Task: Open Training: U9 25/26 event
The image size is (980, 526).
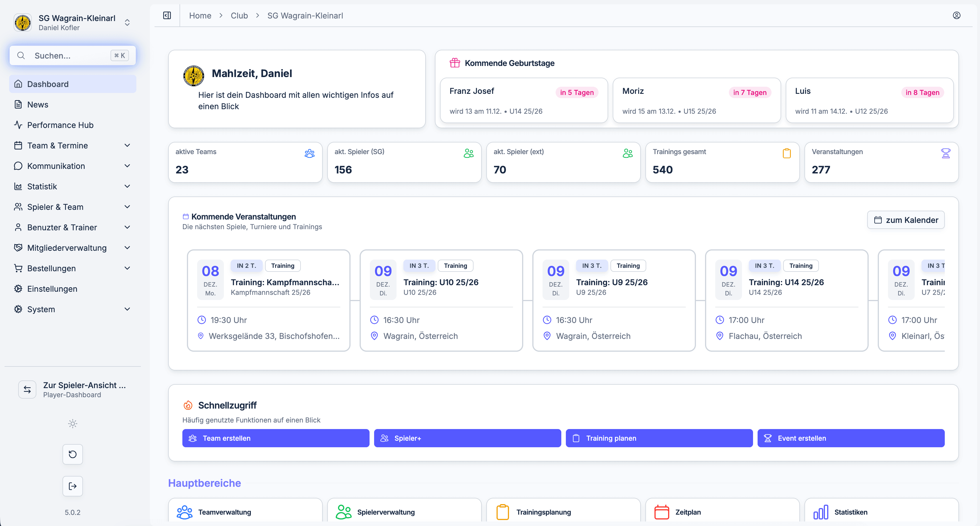Action: click(614, 301)
